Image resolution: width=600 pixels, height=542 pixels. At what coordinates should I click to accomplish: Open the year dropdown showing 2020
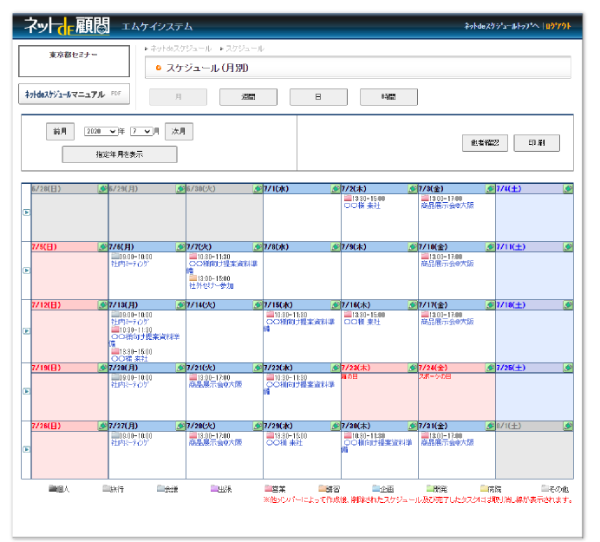click(101, 131)
